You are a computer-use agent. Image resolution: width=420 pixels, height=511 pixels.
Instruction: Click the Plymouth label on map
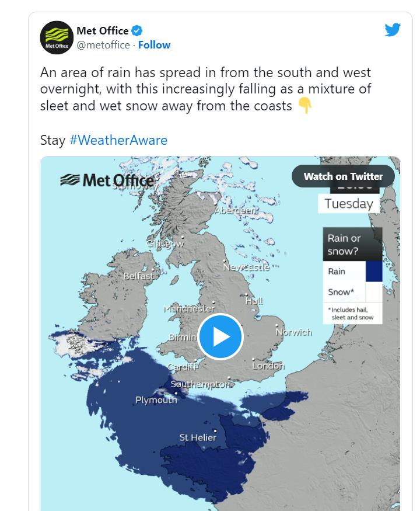[156, 400]
